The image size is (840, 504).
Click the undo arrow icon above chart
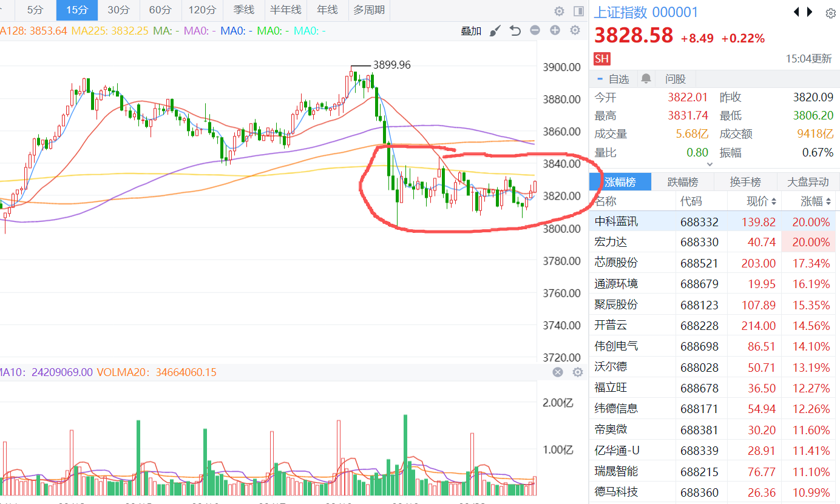[x=515, y=30]
